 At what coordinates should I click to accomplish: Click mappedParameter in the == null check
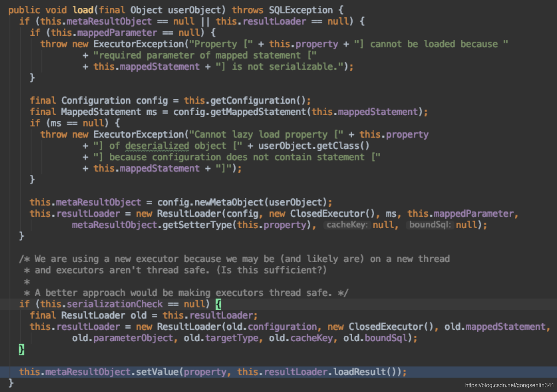[x=117, y=33]
